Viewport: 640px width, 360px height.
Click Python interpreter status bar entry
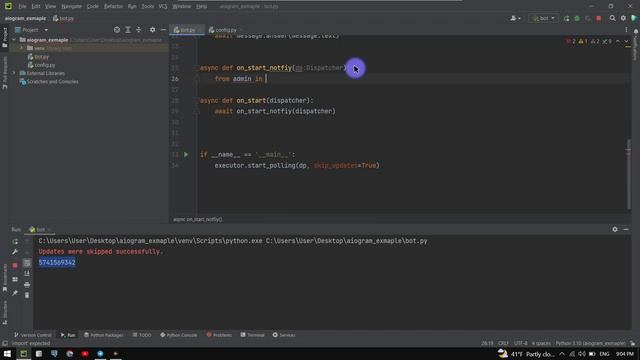pyautogui.click(x=591, y=343)
